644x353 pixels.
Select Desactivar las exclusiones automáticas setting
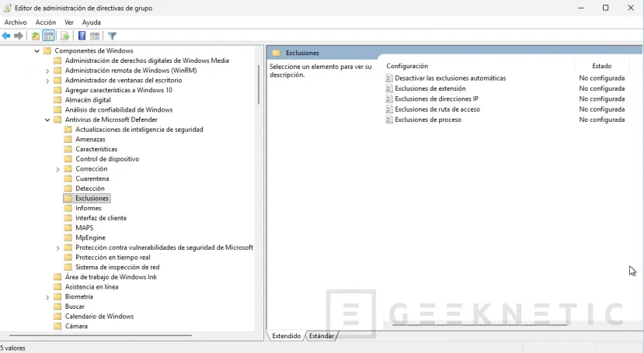pos(450,78)
